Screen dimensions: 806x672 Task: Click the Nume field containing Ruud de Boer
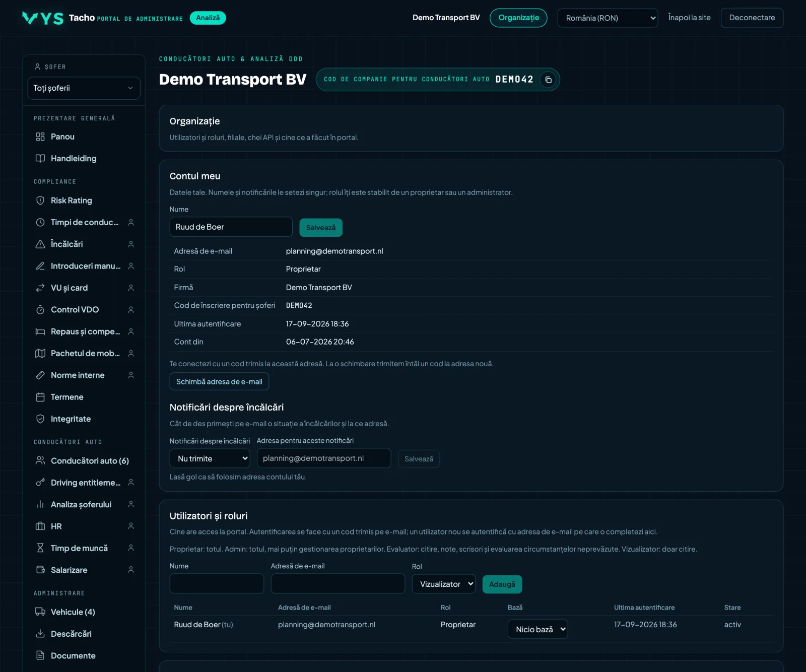(231, 227)
